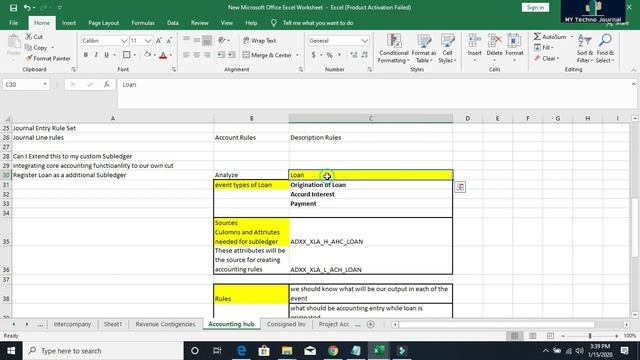Apply Percent Style format
640x360 pixels.
pos(329,55)
